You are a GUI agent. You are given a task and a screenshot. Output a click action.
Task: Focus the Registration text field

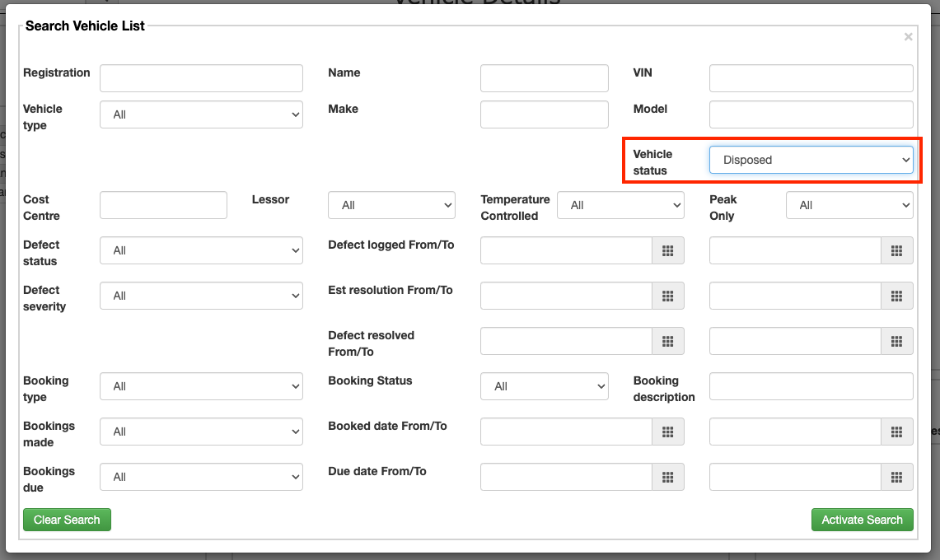(x=201, y=78)
